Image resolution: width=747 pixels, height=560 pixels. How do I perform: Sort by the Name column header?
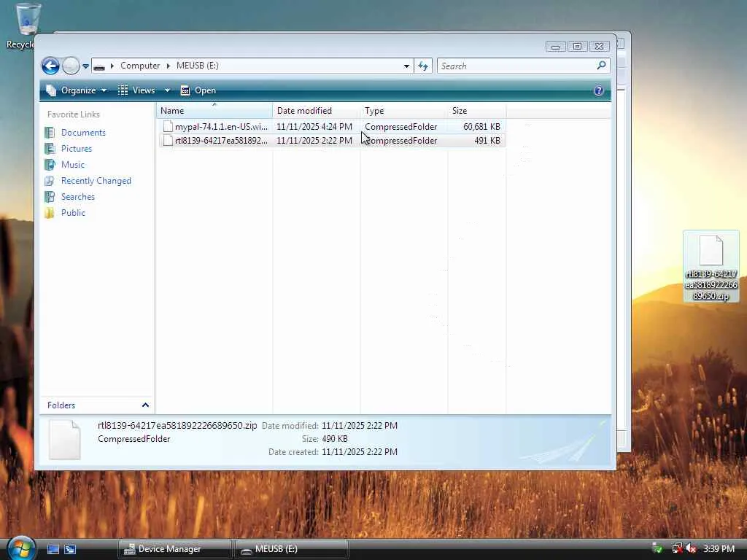click(x=214, y=111)
